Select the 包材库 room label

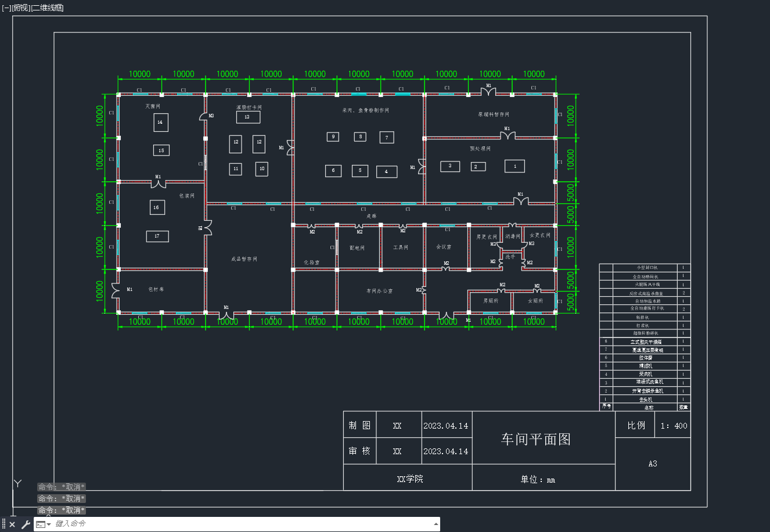[x=156, y=289]
